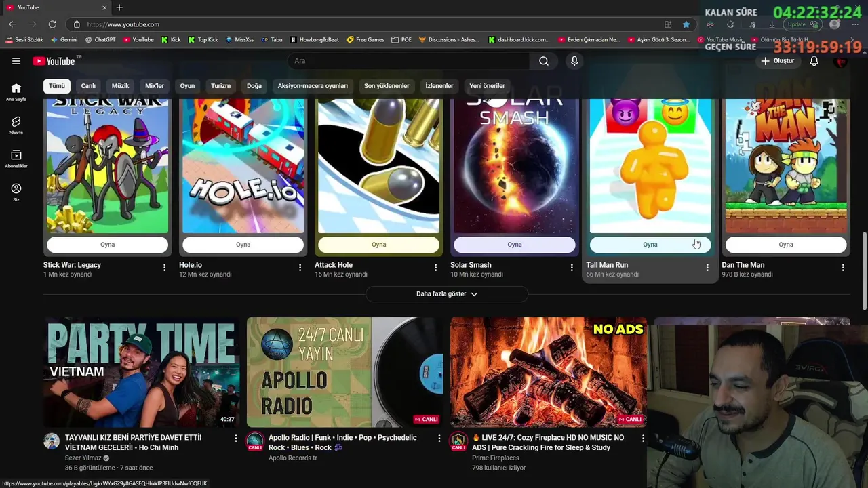This screenshot has height=488, width=868.
Task: Expand Daha fazla göster
Action: (447, 294)
